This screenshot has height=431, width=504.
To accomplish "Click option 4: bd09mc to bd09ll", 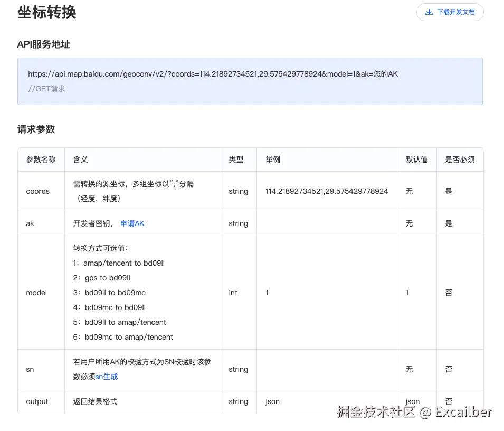I will (109, 307).
